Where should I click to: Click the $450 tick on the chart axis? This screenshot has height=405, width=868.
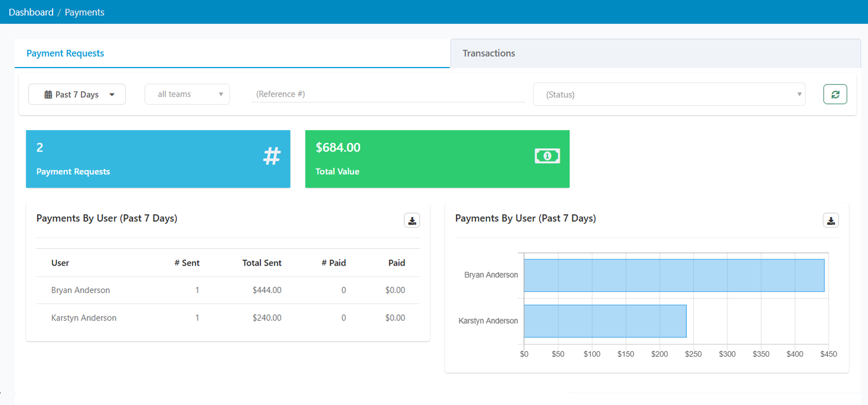pos(828,354)
